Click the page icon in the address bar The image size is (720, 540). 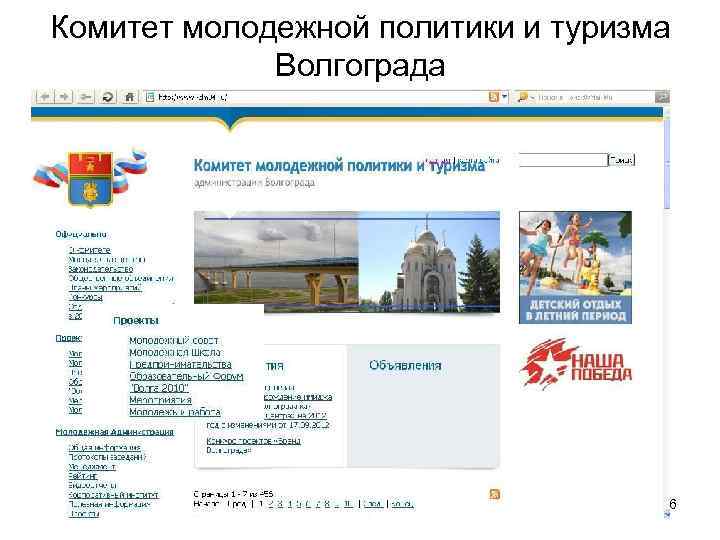(150, 97)
